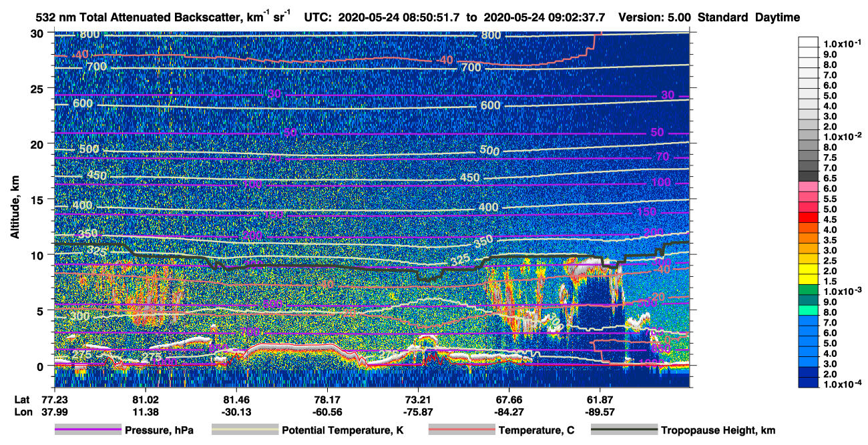Click the Potential Temperature, K legend line swatch
This screenshot has width=868, height=445.
[x=244, y=430]
